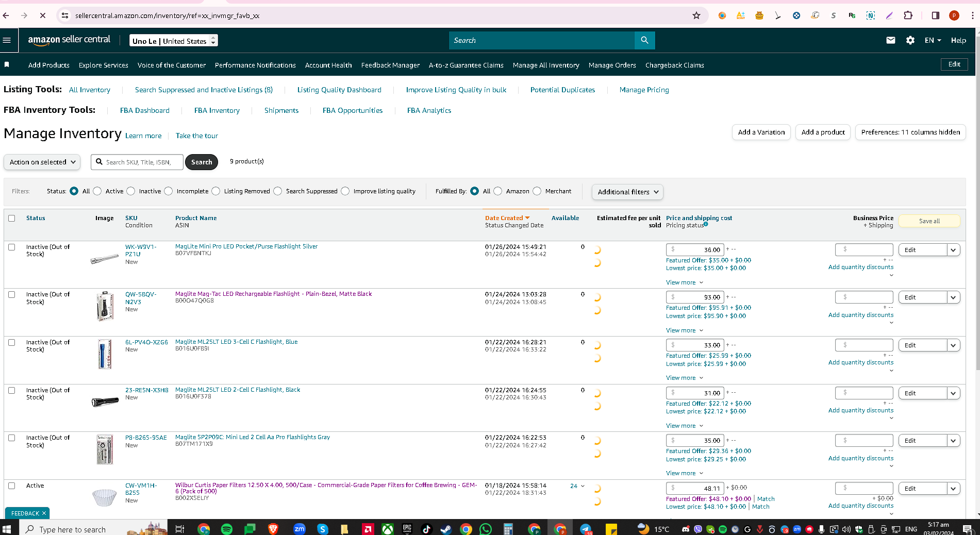The height and width of the screenshot is (535, 980).
Task: Select the Active status radio button
Action: 97,191
